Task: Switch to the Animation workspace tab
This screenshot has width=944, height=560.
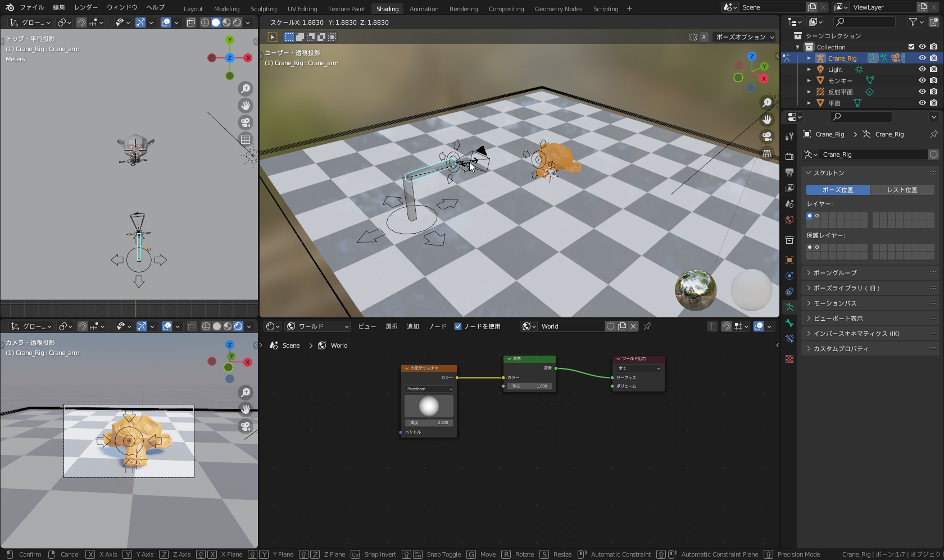Action: point(424,8)
